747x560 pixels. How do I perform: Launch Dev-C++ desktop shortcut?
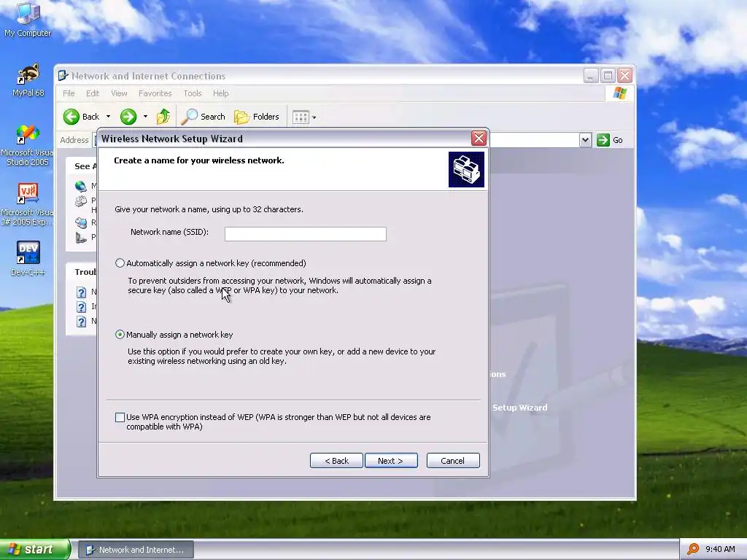[x=28, y=259]
